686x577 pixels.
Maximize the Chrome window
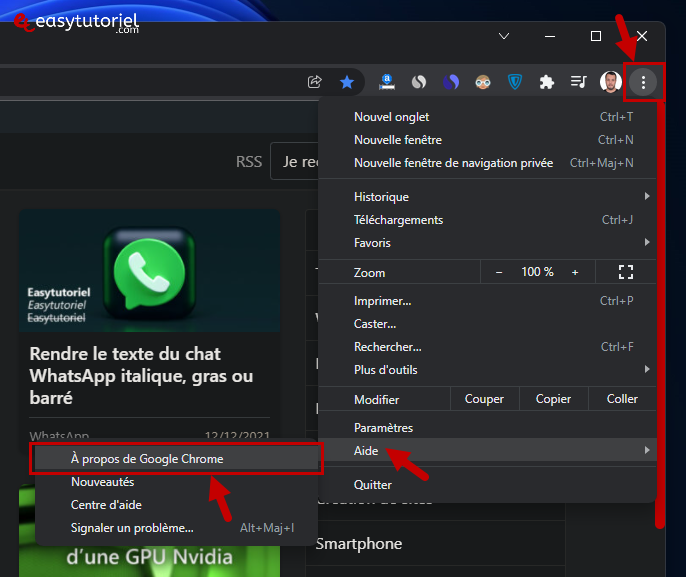tap(595, 36)
